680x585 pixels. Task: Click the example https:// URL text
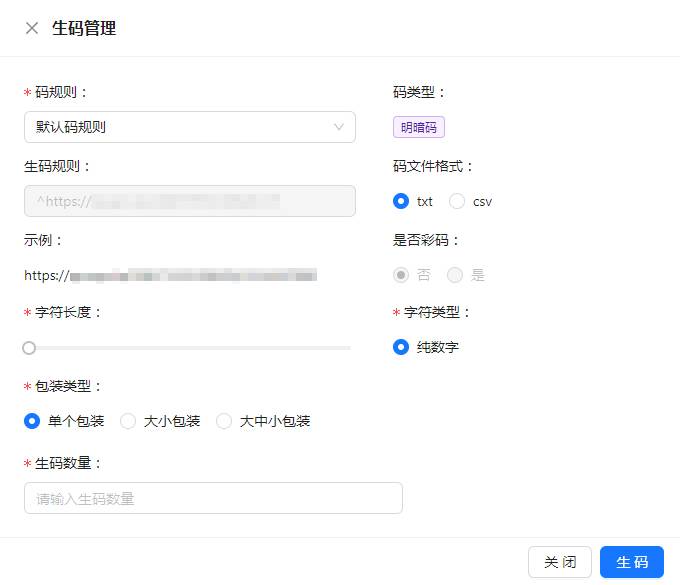click(x=170, y=275)
